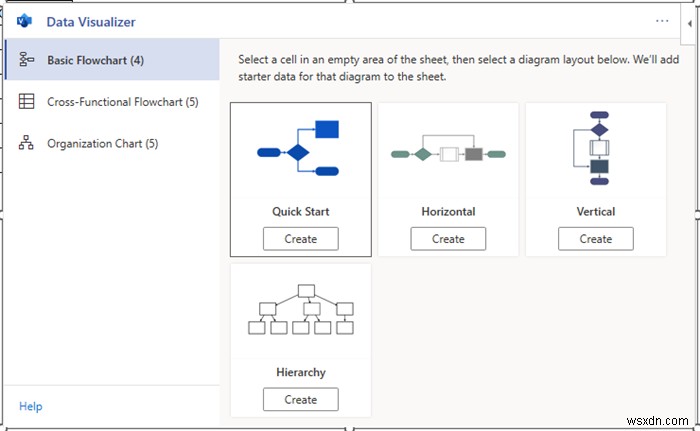Collapse the pane using the left arrow
This screenshot has width=700, height=431.
pos(690,24)
